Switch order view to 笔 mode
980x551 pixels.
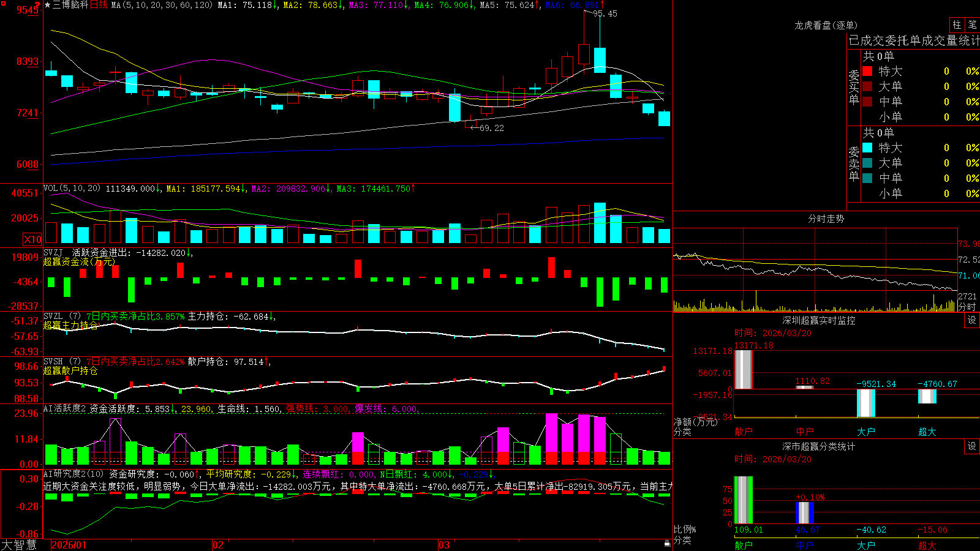972,24
